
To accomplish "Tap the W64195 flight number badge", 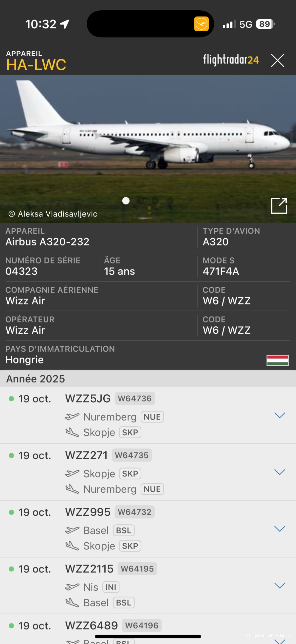I will click(x=137, y=569).
